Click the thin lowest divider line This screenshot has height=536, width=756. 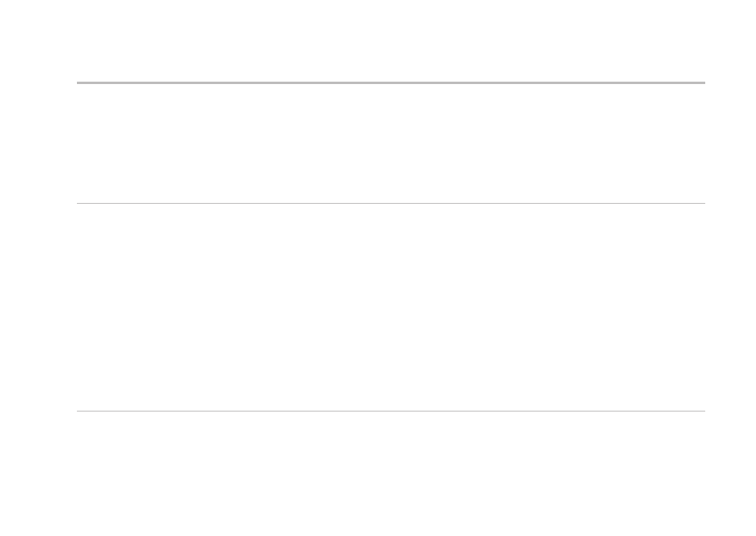[390, 412]
